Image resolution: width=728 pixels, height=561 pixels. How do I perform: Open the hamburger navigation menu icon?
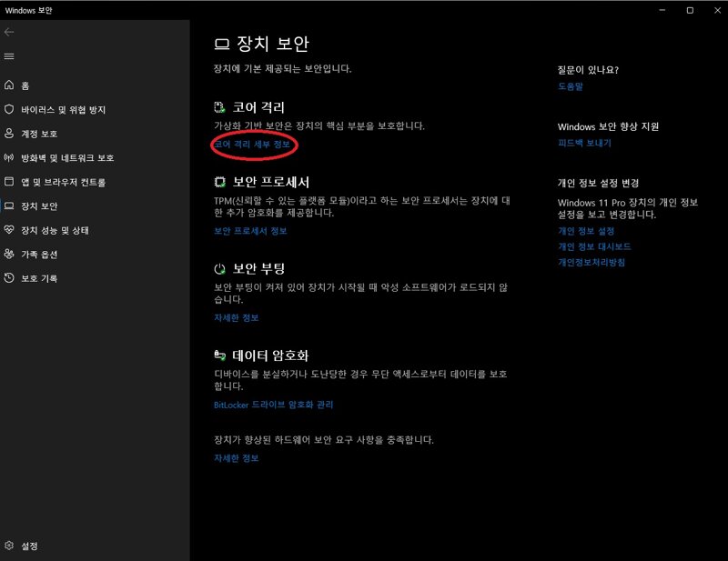tap(9, 56)
